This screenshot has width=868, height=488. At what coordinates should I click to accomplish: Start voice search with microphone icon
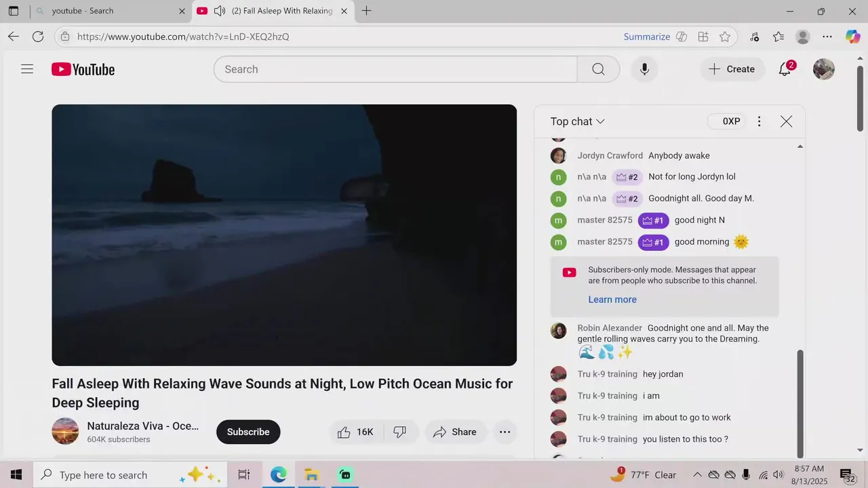click(x=644, y=69)
